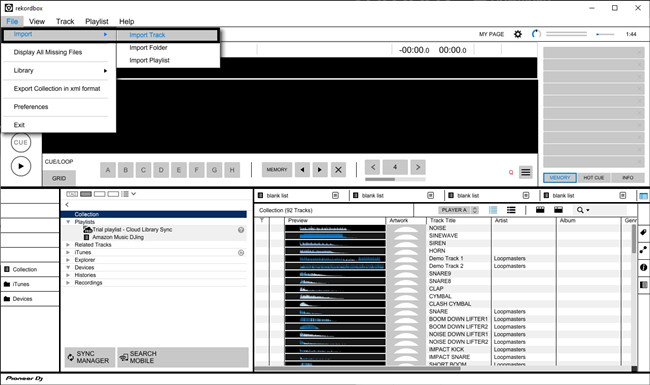Viewport: 650px width, 385px height.
Task: Open Trial playlist - Cloud Library Sync
Action: tap(132, 230)
